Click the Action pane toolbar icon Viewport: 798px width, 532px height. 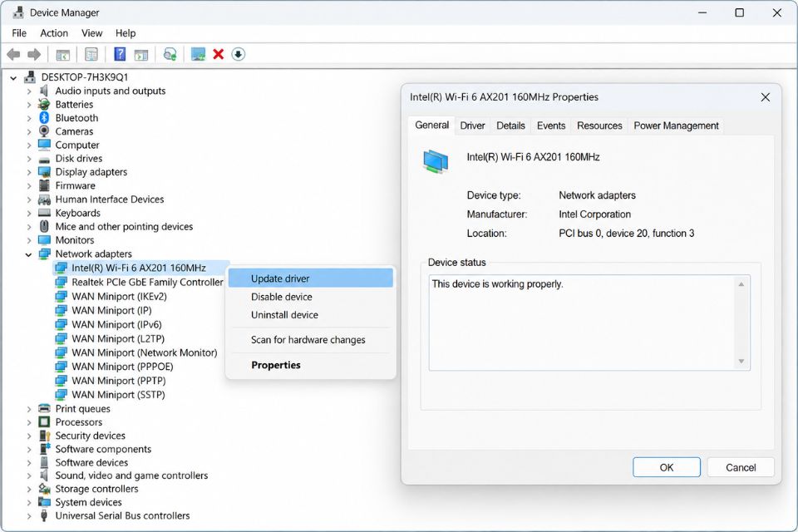(141, 55)
